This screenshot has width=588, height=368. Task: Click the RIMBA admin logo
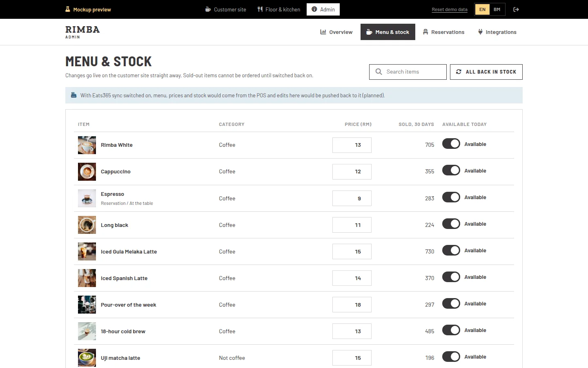click(x=82, y=32)
